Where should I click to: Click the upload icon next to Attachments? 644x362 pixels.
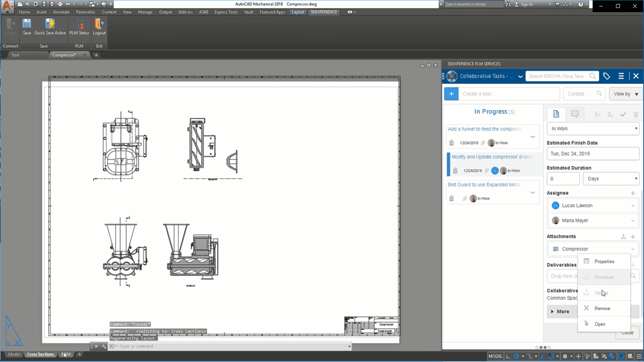pyautogui.click(x=624, y=236)
